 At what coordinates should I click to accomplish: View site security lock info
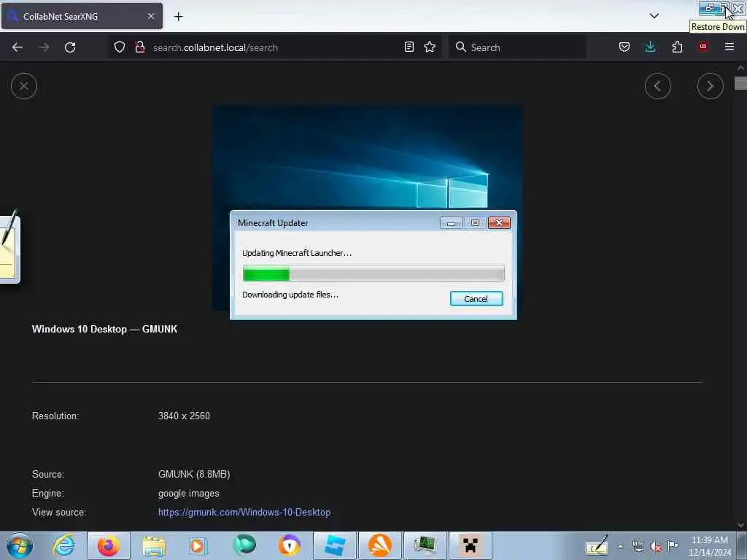click(140, 47)
